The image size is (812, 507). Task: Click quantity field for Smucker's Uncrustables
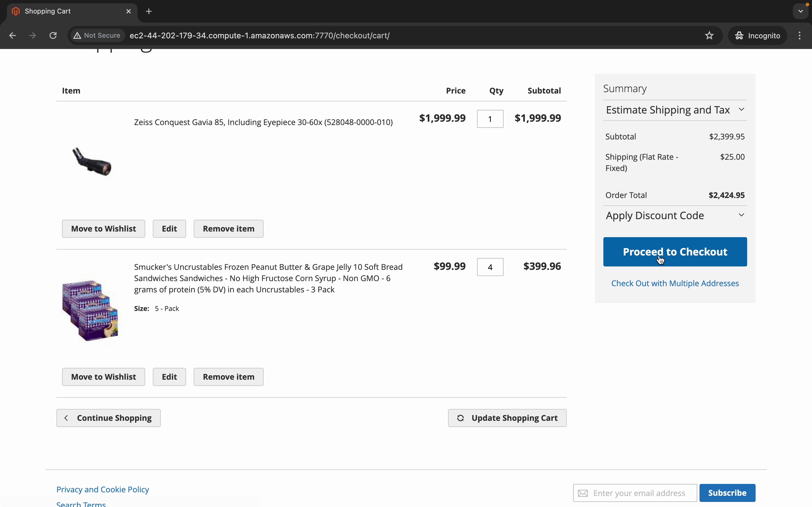click(490, 267)
